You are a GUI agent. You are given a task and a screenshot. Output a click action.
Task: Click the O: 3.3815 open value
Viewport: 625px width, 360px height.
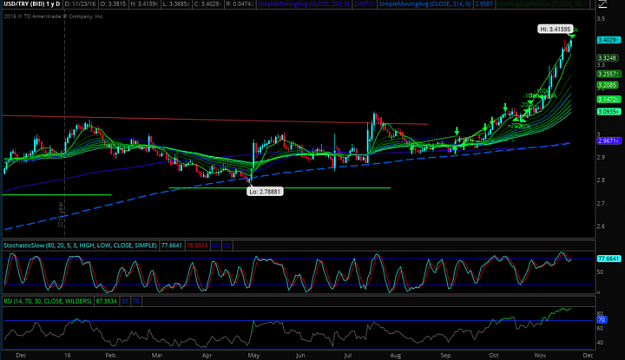(x=112, y=4)
